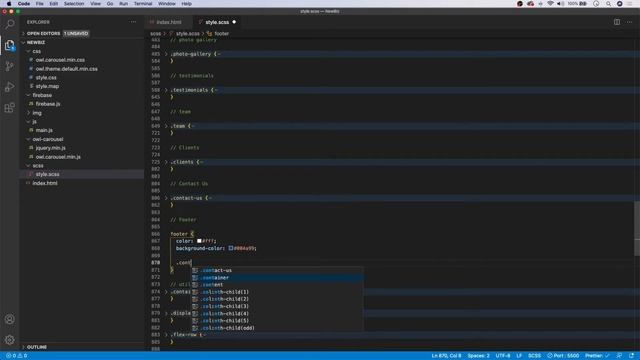
Task: Open the Manage gear icon
Action: click(9, 340)
